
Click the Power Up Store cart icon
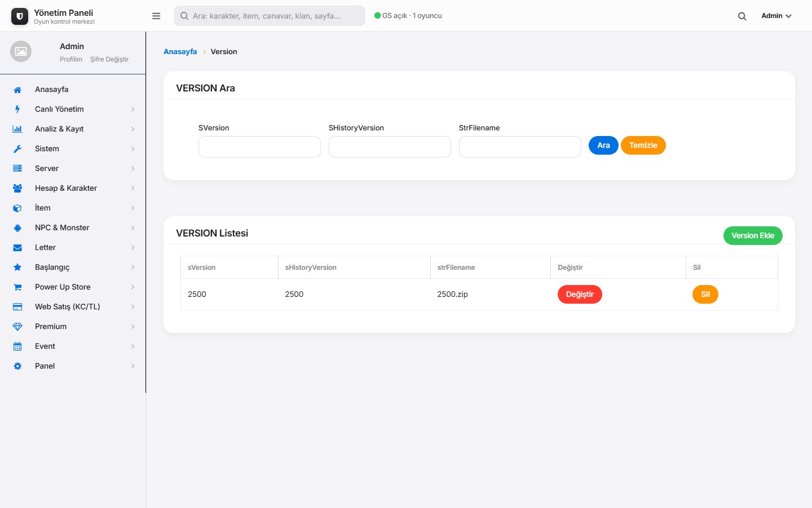pos(17,287)
